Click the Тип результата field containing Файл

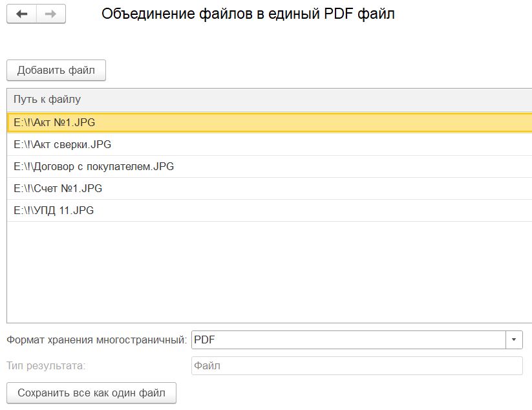pyautogui.click(x=356, y=366)
